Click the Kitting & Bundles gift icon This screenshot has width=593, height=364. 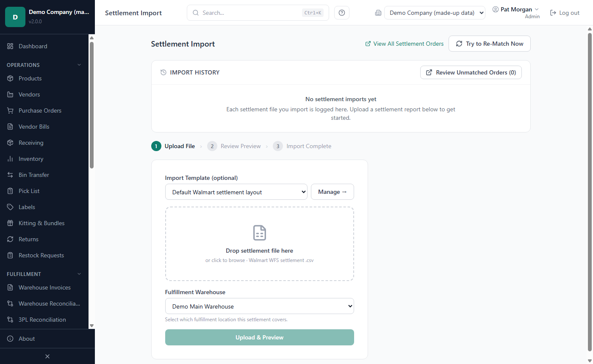(x=10, y=223)
